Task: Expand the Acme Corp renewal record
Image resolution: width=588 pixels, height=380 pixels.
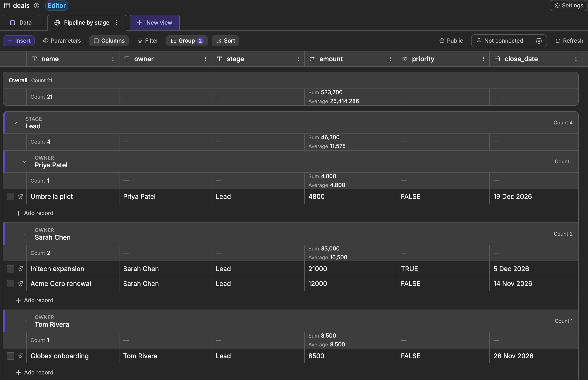Action: (x=21, y=284)
